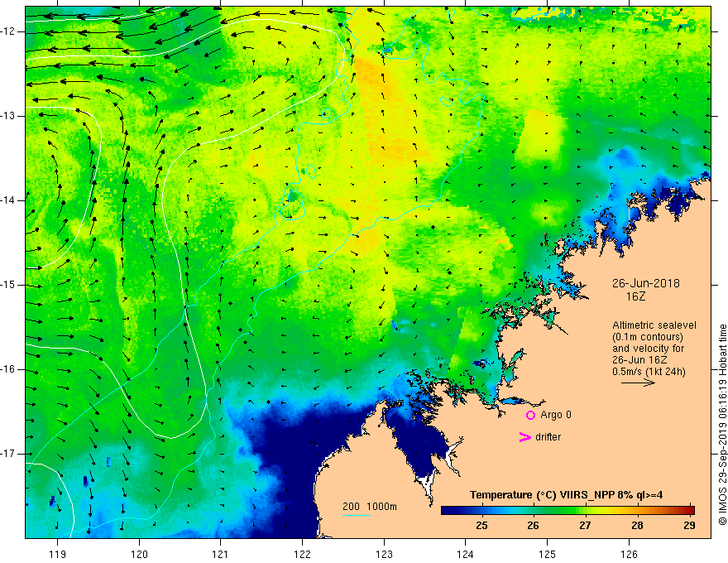Click the 27 label on temperature scale
Image resolution: width=728 pixels, height=563 pixels.
pos(585,526)
